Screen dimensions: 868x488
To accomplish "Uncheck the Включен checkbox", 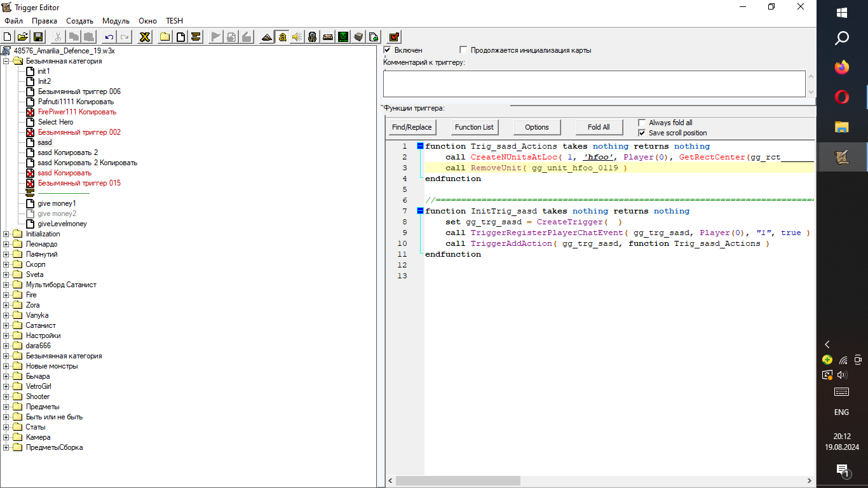I will click(x=388, y=50).
